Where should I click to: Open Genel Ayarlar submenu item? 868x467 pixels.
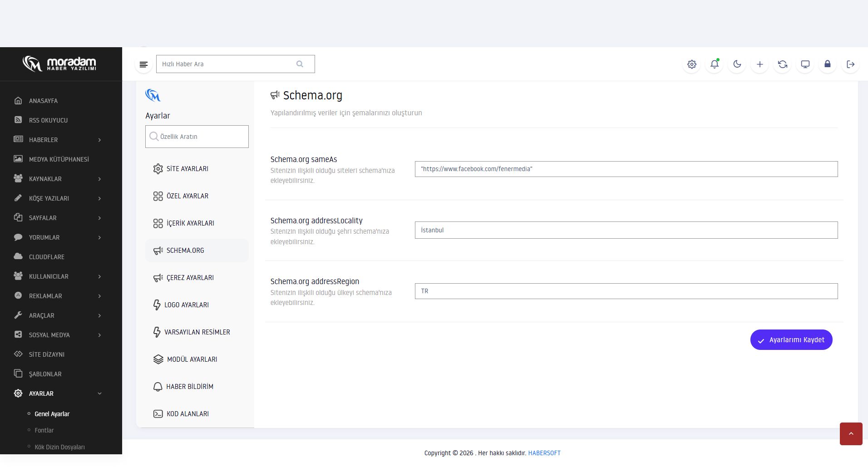click(52, 414)
